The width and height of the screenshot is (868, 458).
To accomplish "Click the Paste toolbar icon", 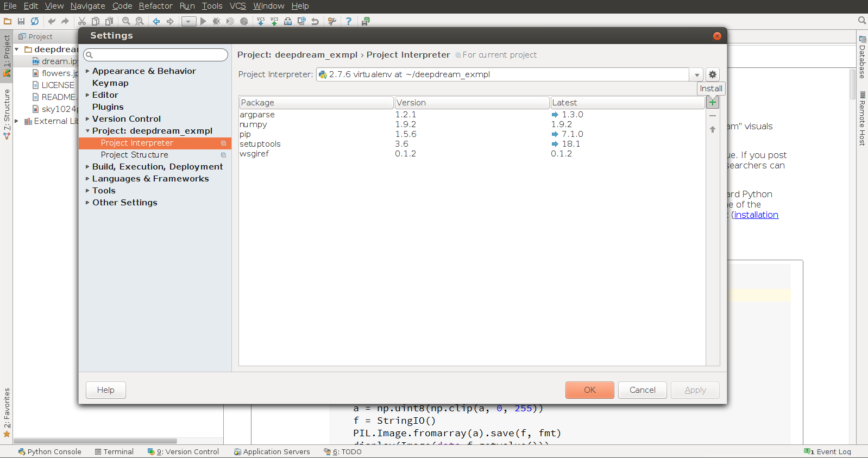I will pyautogui.click(x=109, y=21).
